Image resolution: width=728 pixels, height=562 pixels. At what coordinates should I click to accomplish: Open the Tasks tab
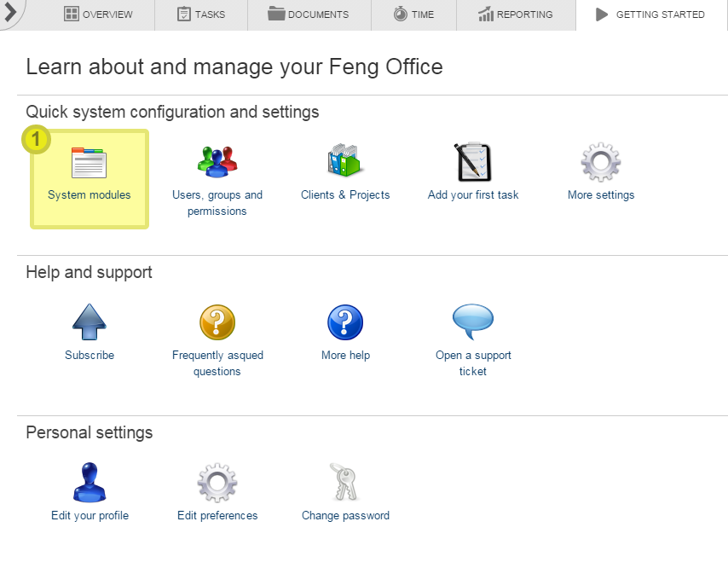[x=200, y=14]
